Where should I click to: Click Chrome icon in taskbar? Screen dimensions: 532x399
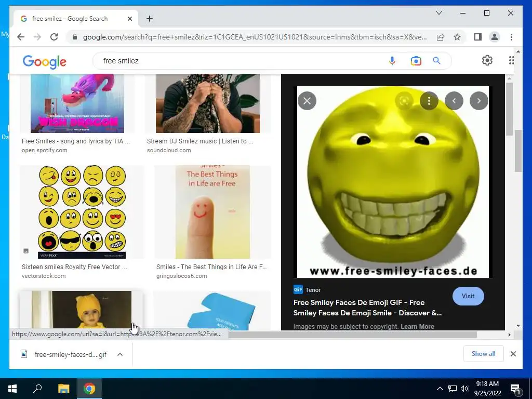pos(89,389)
